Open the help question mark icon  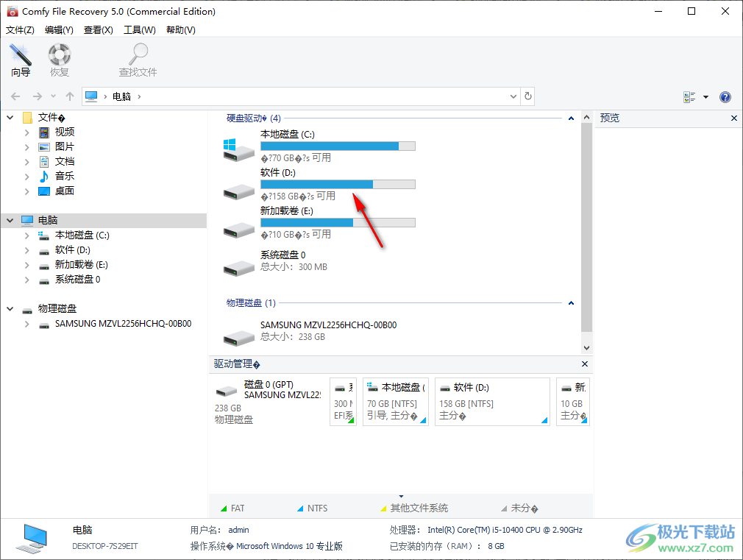pos(725,96)
